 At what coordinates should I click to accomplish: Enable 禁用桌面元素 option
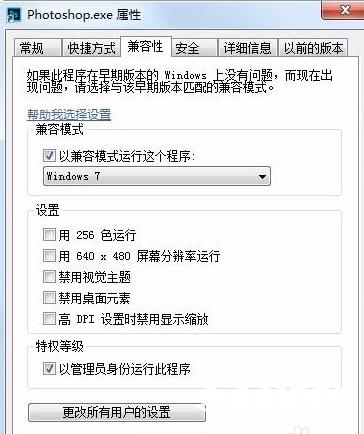pyautogui.click(x=49, y=298)
